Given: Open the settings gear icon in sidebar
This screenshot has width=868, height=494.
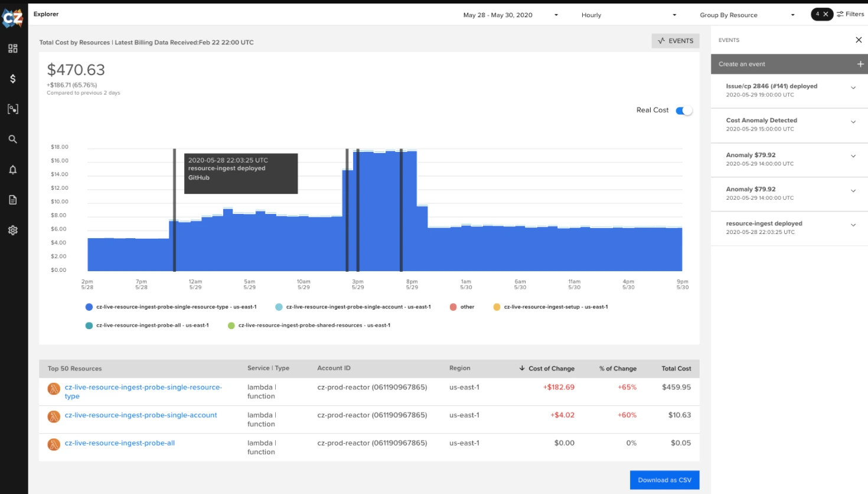Looking at the screenshot, I should (12, 230).
